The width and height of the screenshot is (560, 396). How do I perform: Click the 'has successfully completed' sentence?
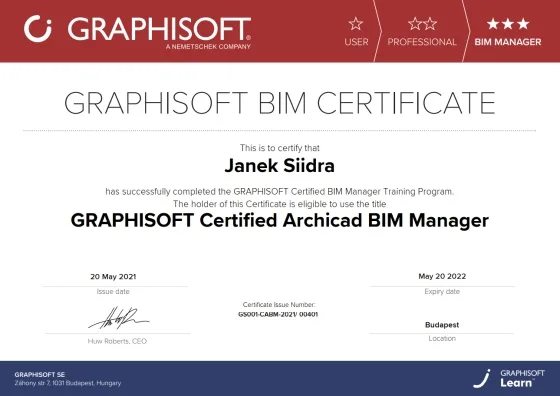click(280, 192)
